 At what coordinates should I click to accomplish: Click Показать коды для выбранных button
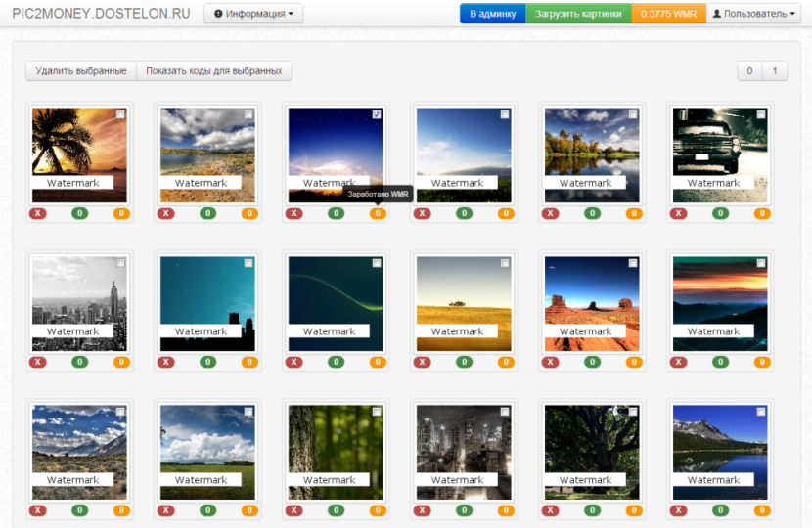coord(214,71)
